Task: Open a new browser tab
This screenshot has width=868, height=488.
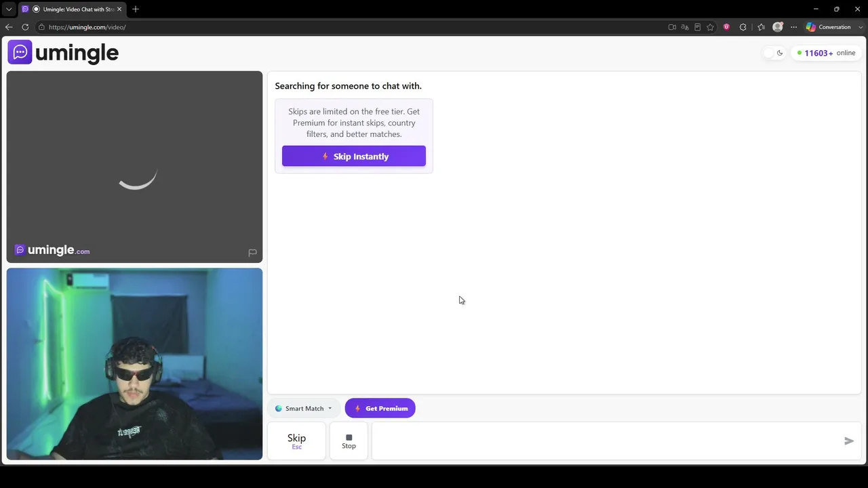Action: click(136, 9)
